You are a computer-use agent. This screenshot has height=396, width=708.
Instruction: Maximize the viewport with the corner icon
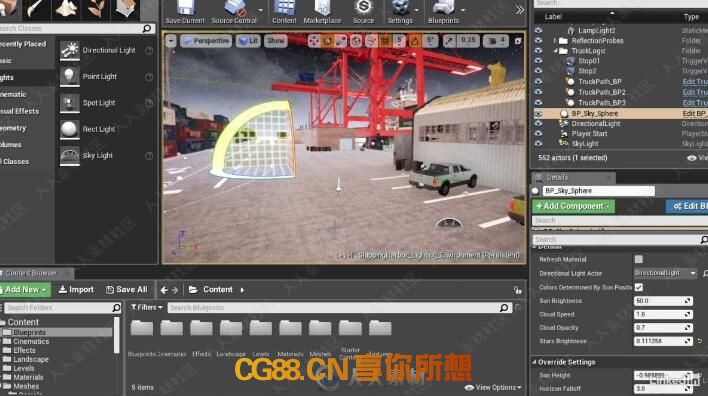[518, 41]
